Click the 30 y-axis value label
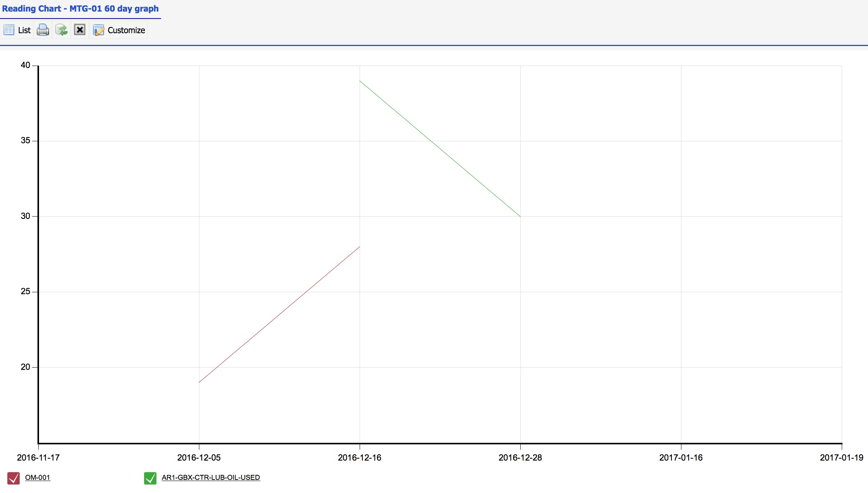 [x=25, y=216]
